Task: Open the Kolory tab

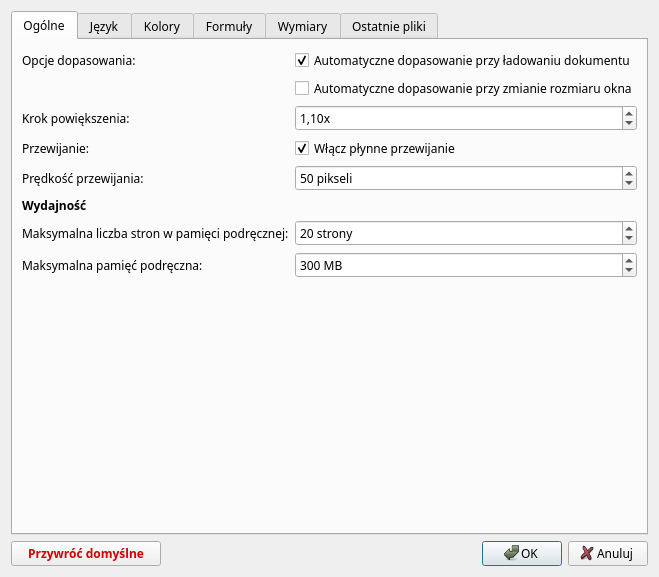Action: [161, 27]
